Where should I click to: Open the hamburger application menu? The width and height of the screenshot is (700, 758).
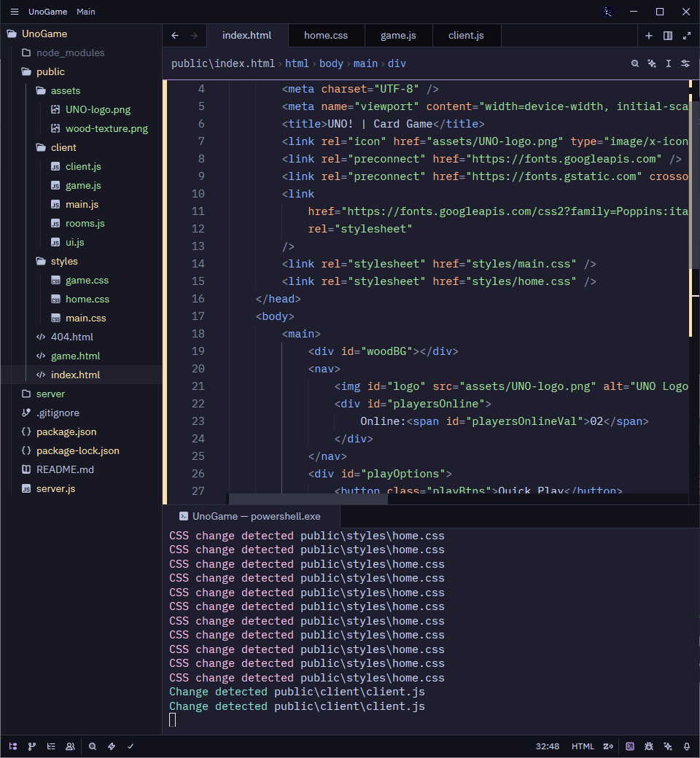pyautogui.click(x=15, y=12)
